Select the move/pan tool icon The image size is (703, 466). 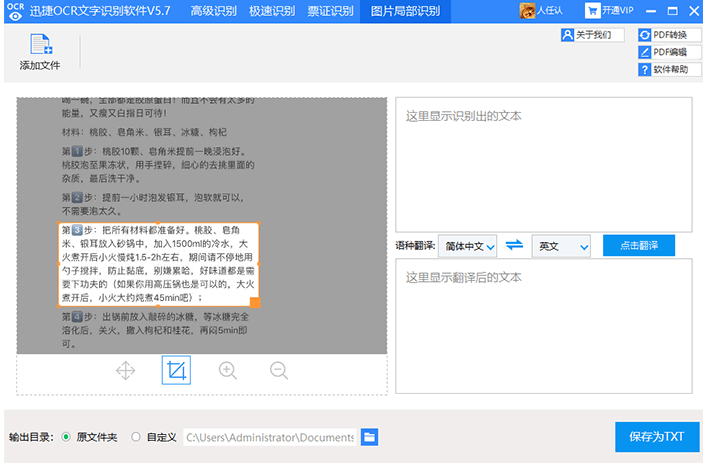tap(126, 371)
